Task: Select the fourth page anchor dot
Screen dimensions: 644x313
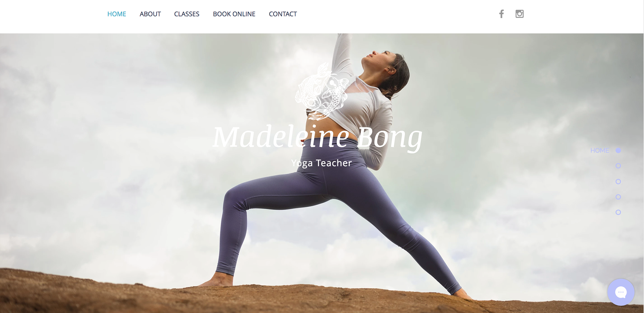Action: [618, 197]
